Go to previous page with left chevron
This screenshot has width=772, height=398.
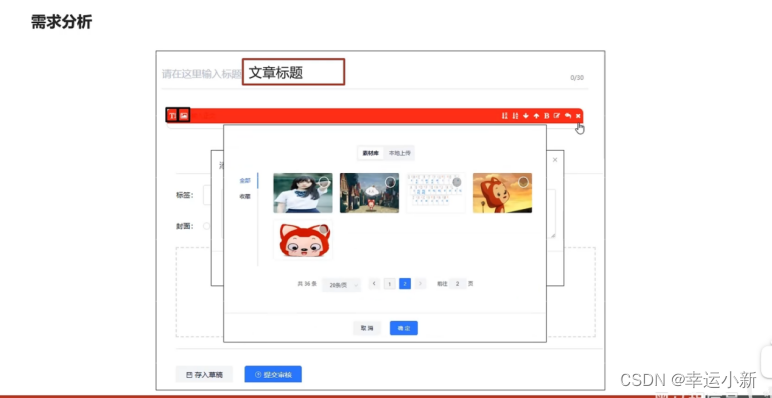point(374,284)
